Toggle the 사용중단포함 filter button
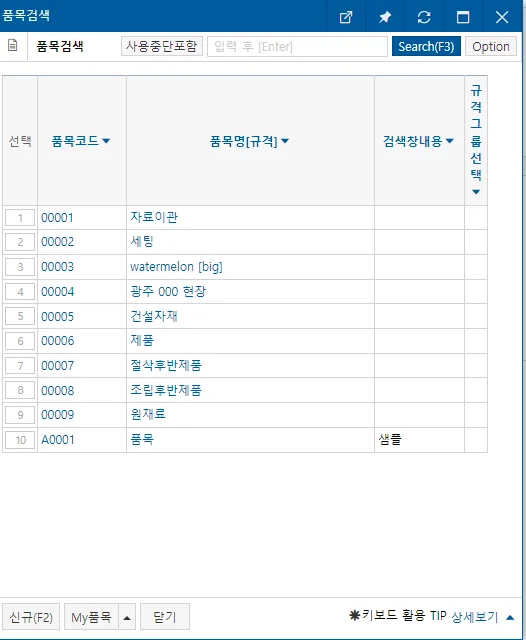This screenshot has width=526, height=640. point(162,46)
